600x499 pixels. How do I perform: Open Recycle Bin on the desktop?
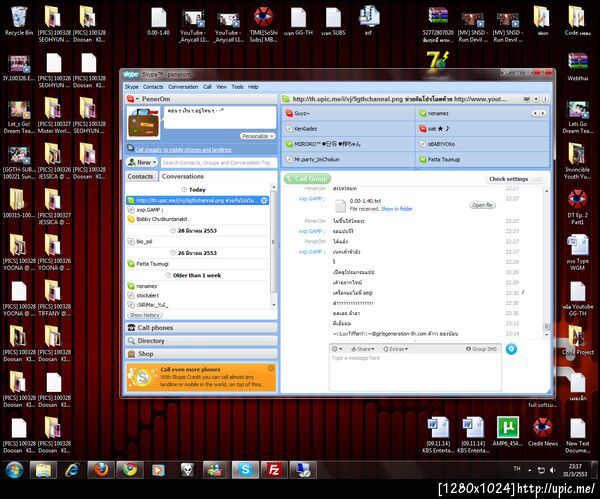[x=18, y=19]
